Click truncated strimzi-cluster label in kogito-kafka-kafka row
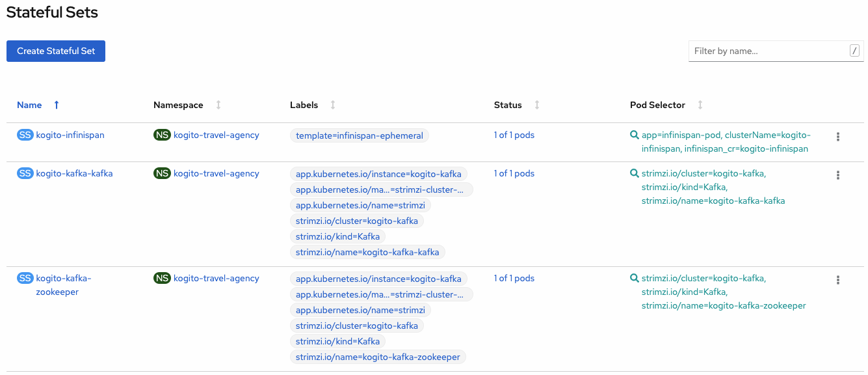This screenshot has height=375, width=868. tap(382, 189)
